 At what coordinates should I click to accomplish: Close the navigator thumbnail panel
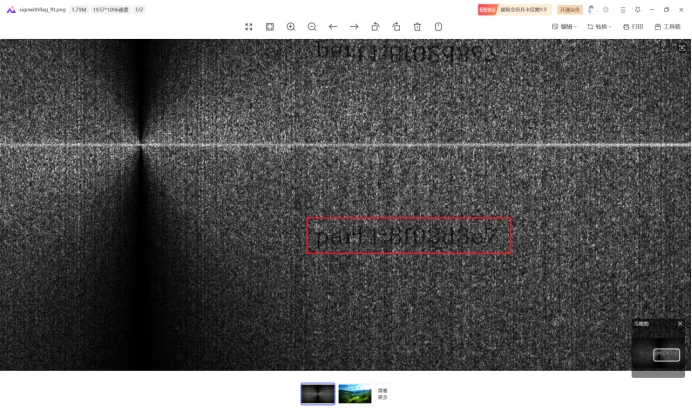click(680, 323)
